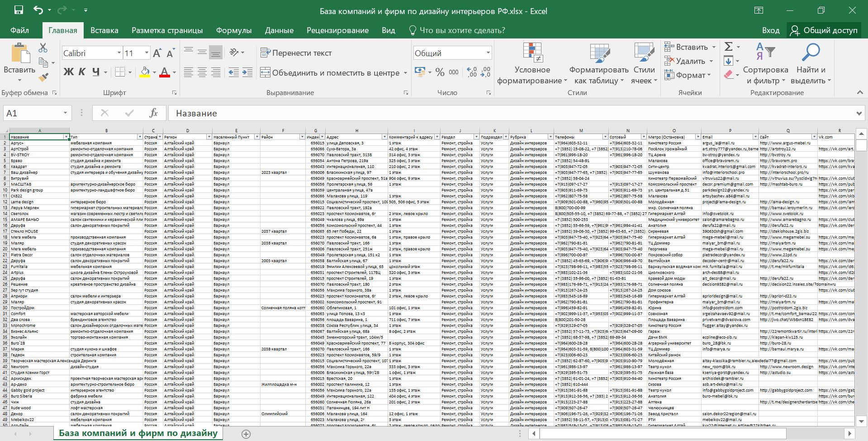Decrease cell indent
Viewport: 868px width, 441px height.
tap(233, 72)
